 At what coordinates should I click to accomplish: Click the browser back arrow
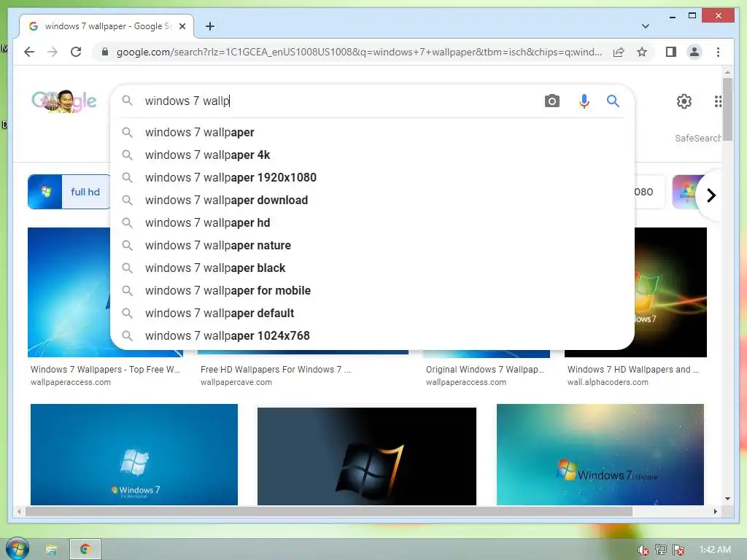tap(29, 52)
